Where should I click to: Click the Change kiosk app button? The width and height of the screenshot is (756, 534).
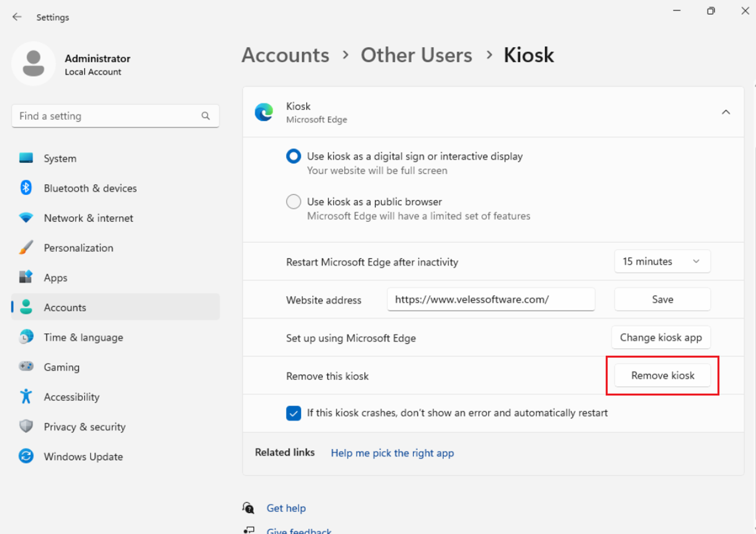click(661, 337)
